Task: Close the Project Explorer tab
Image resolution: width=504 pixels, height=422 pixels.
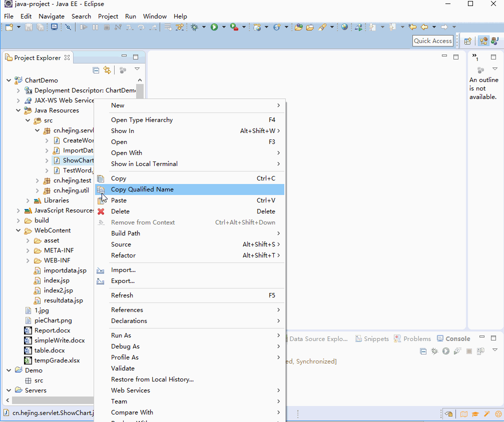Action: pos(67,57)
